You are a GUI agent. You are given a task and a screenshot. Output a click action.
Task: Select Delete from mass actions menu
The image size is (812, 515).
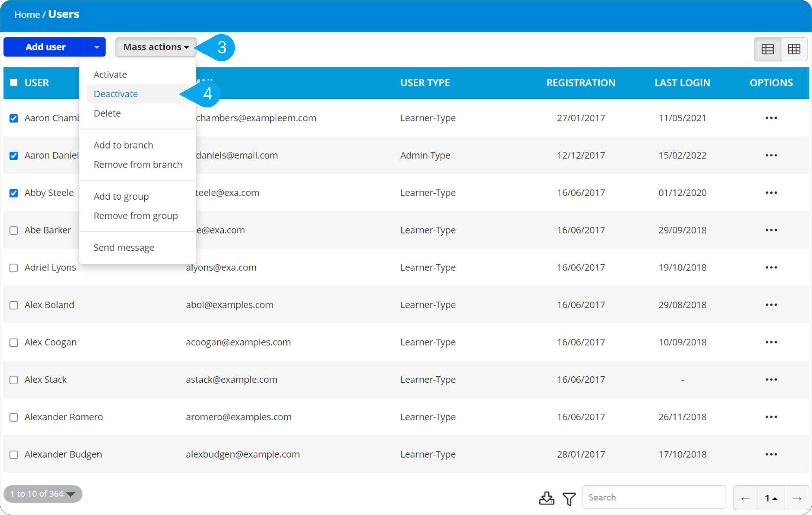click(x=107, y=113)
